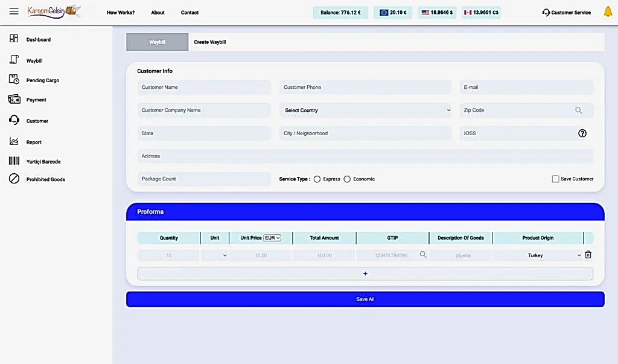Open the How Works? menu item
Screen dimensions: 618x364
pos(121,13)
